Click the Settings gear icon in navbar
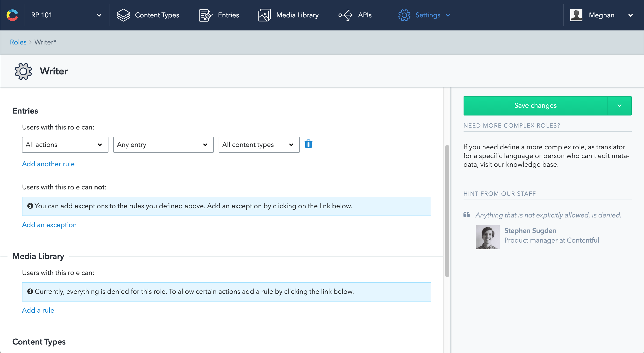This screenshot has width=644, height=353. 404,15
